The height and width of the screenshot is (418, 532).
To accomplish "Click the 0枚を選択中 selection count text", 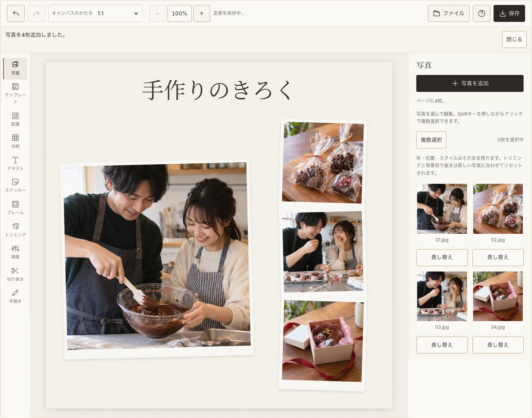I will tap(510, 140).
